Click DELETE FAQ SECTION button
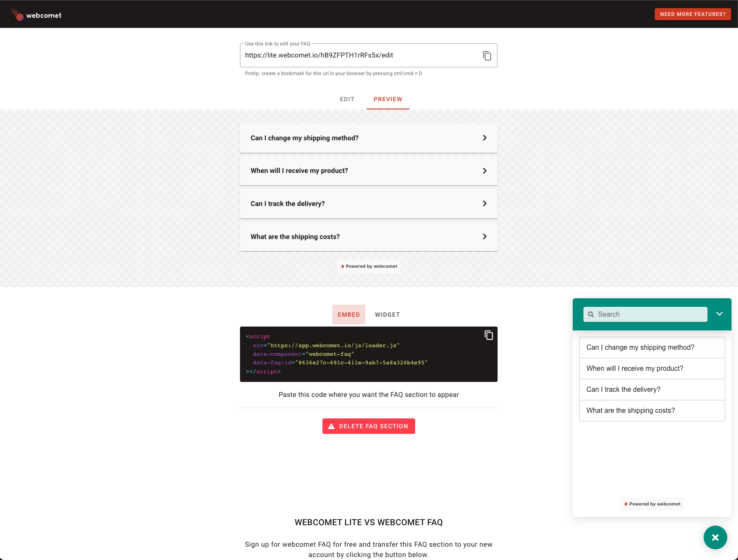The image size is (738, 560). tap(369, 426)
